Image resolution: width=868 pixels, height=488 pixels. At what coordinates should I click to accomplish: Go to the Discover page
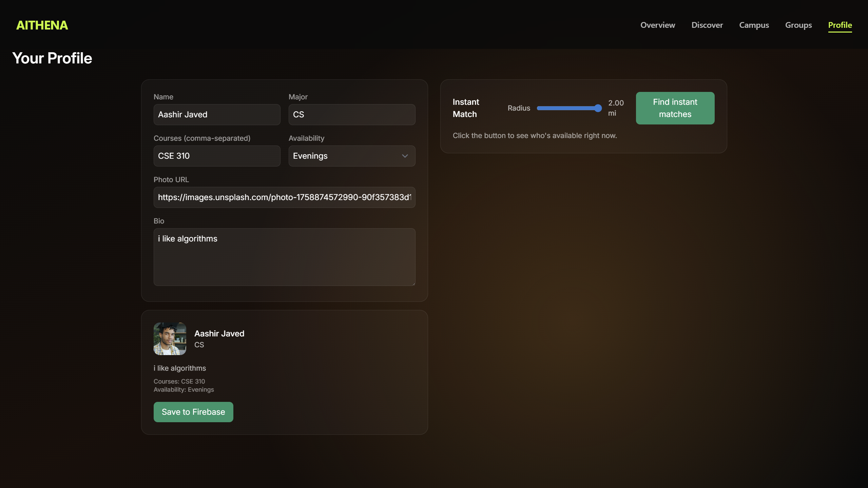[707, 25]
